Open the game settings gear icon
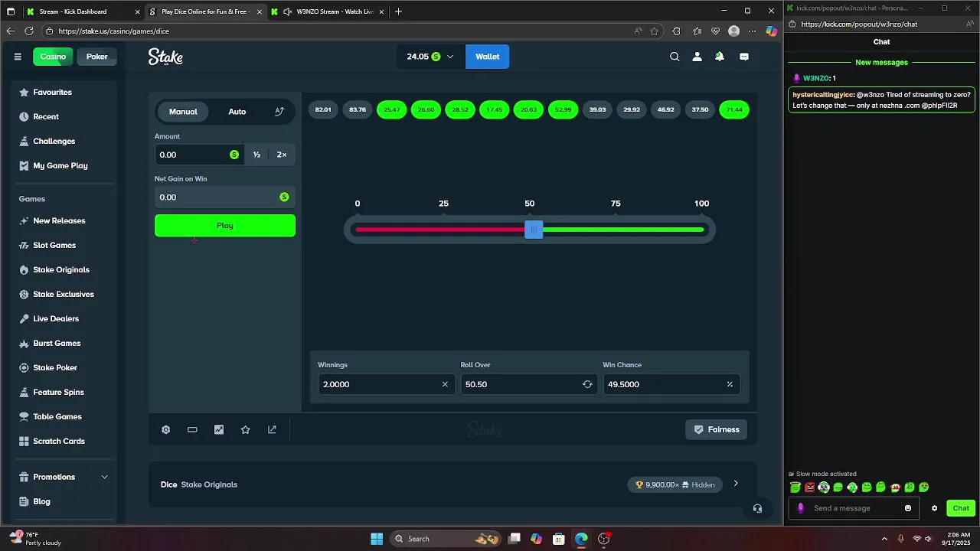980x551 pixels. click(x=165, y=430)
